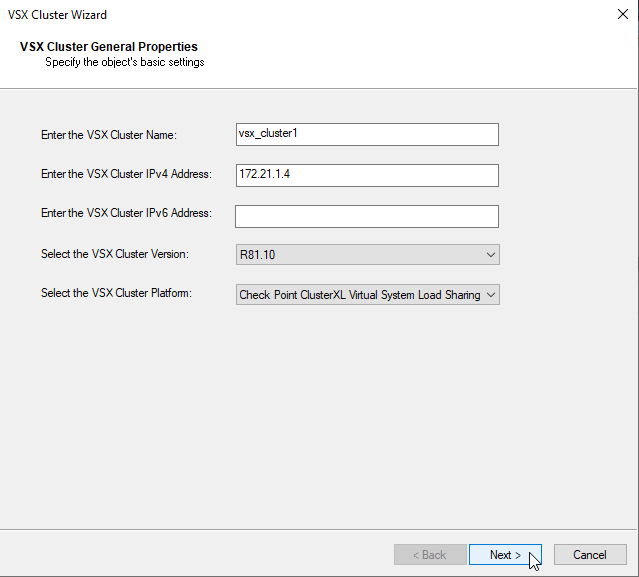Click the VSX Cluster IPv4 Address field
The width and height of the screenshot is (639, 577).
click(x=367, y=175)
